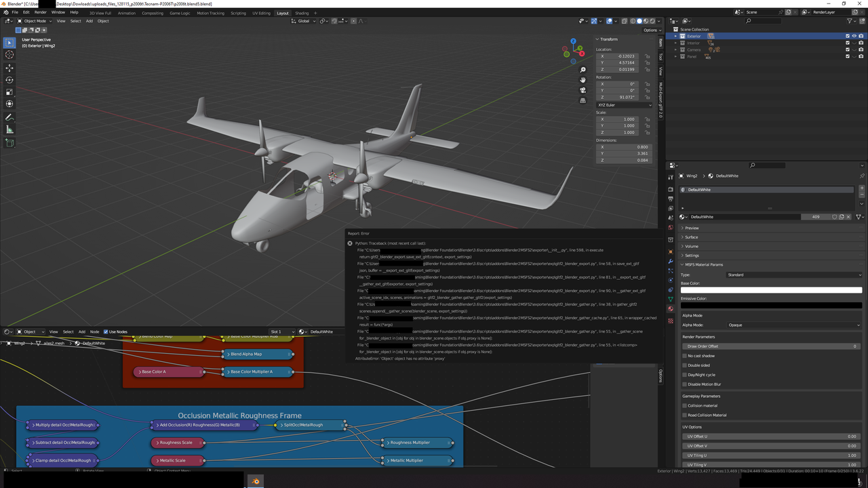Viewport: 868px width, 488px height.
Task: Expand the Exterior collection tree arrow
Action: pos(675,36)
